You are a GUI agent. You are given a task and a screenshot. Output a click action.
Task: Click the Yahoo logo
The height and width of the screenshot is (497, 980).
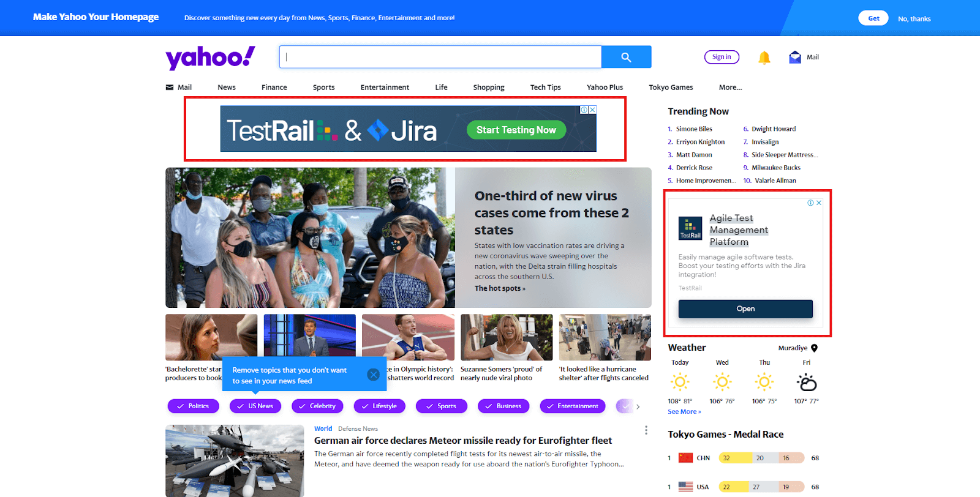point(210,58)
